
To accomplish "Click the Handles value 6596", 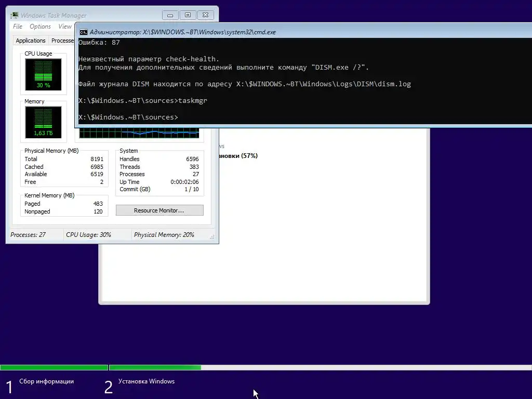I will [192, 159].
